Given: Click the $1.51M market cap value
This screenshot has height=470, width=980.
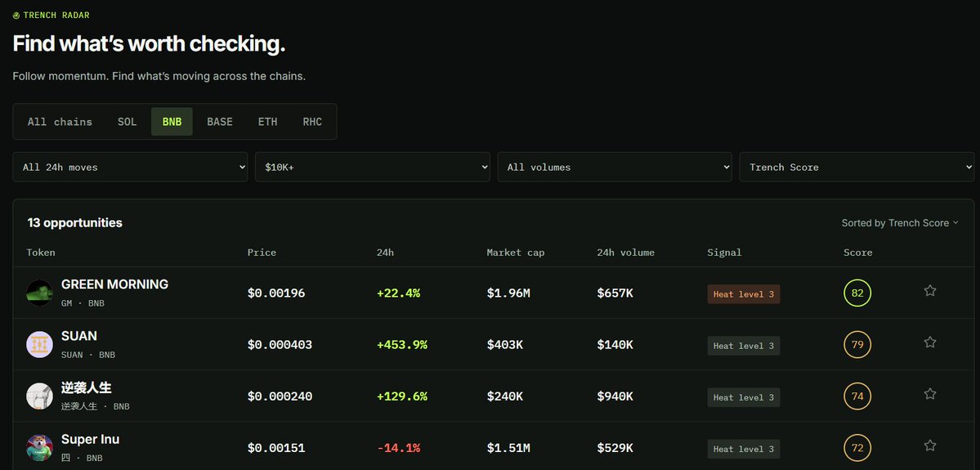Looking at the screenshot, I should (x=508, y=448).
